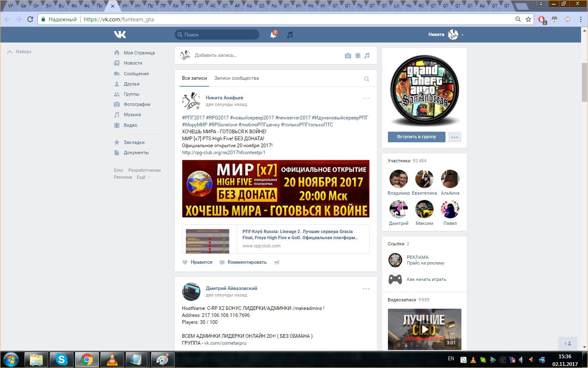Image resolution: width=588 pixels, height=368 pixels.
Task: Open Сообщения in the left menu
Action: [x=136, y=74]
